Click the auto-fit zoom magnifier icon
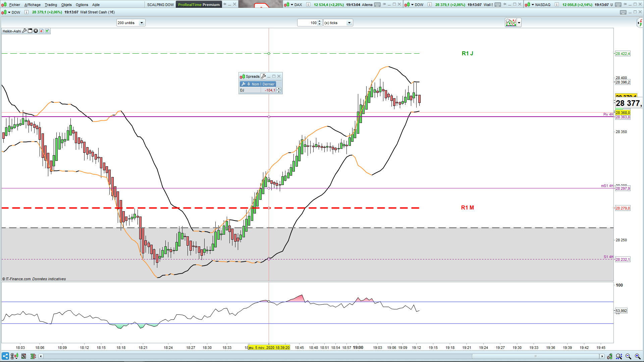The height and width of the screenshot is (362, 644). pyautogui.click(x=619, y=356)
